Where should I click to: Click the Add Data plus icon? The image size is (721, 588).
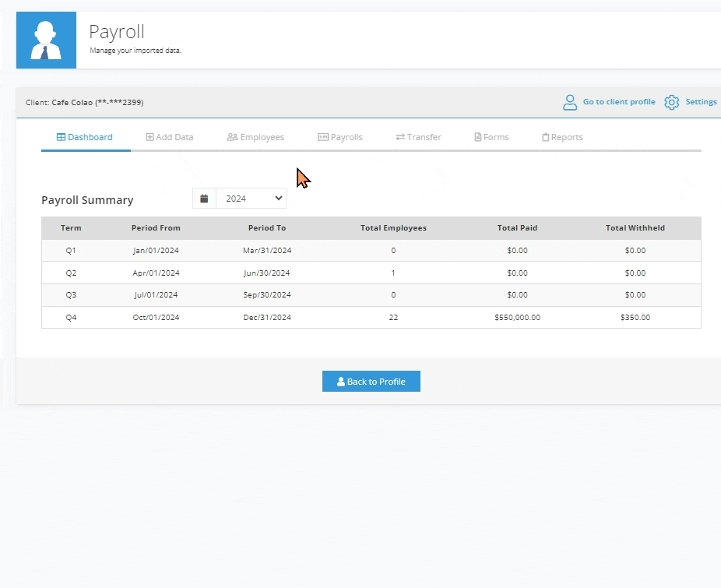(x=150, y=137)
